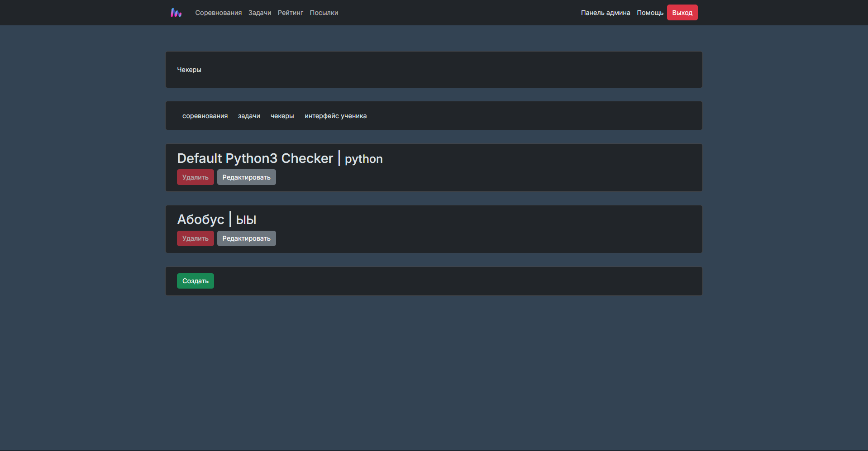Screen dimensions: 868x451
Task: Open the Помощь link
Action: pos(650,13)
